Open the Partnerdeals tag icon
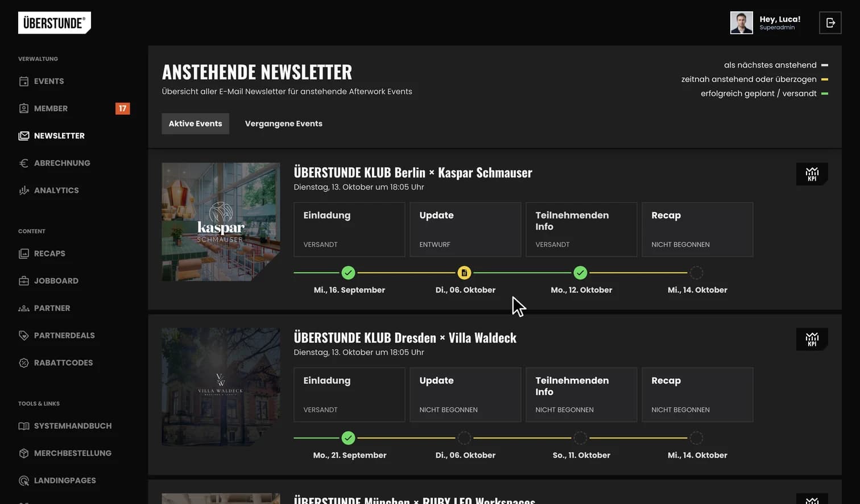Viewport: 860px width, 504px height. tap(24, 336)
